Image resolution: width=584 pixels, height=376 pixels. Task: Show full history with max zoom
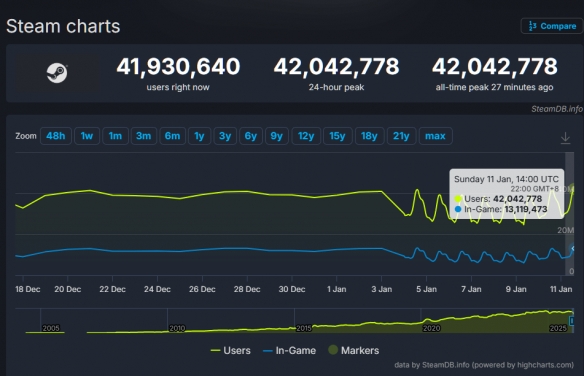(x=435, y=136)
